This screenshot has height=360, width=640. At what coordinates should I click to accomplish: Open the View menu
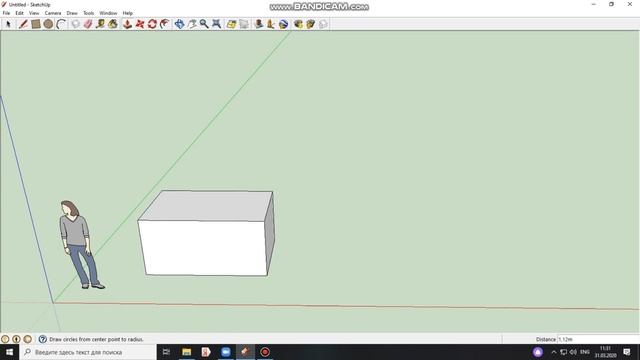pos(34,13)
